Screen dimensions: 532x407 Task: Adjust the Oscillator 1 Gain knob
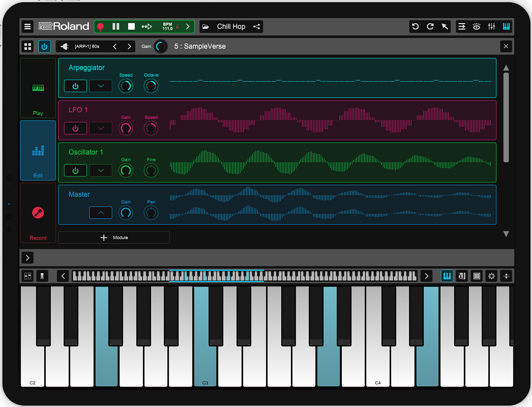[x=126, y=170]
